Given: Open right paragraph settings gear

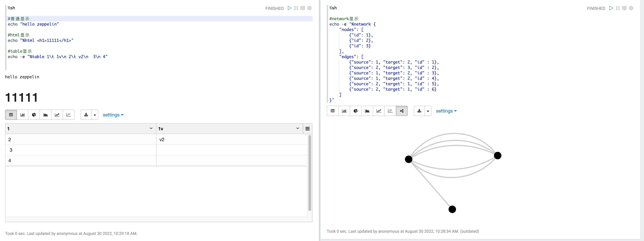Looking at the screenshot, I should [631, 8].
